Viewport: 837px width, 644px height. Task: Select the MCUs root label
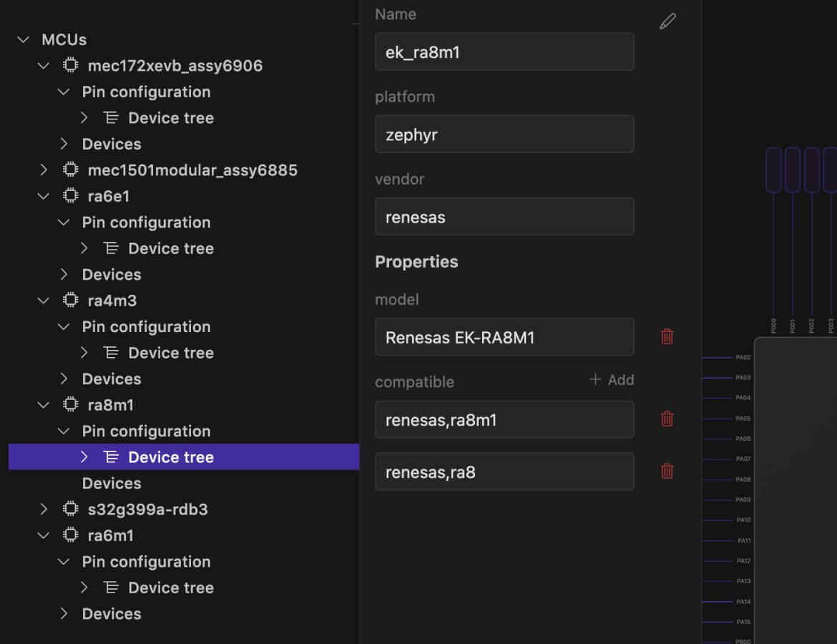(x=64, y=39)
